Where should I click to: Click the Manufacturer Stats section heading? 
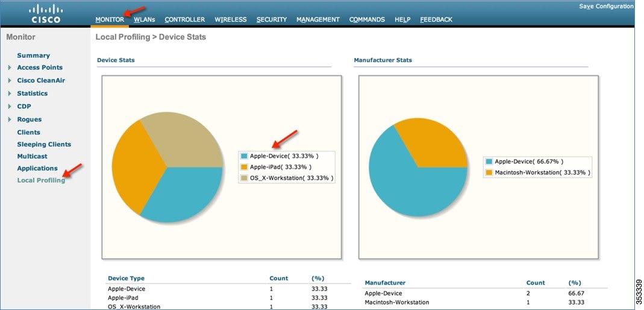tap(383, 60)
